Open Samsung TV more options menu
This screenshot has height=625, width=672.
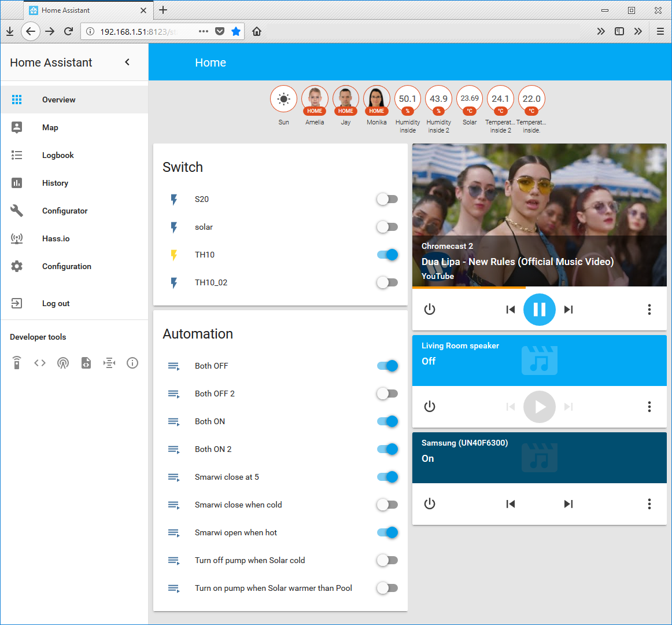(x=649, y=503)
